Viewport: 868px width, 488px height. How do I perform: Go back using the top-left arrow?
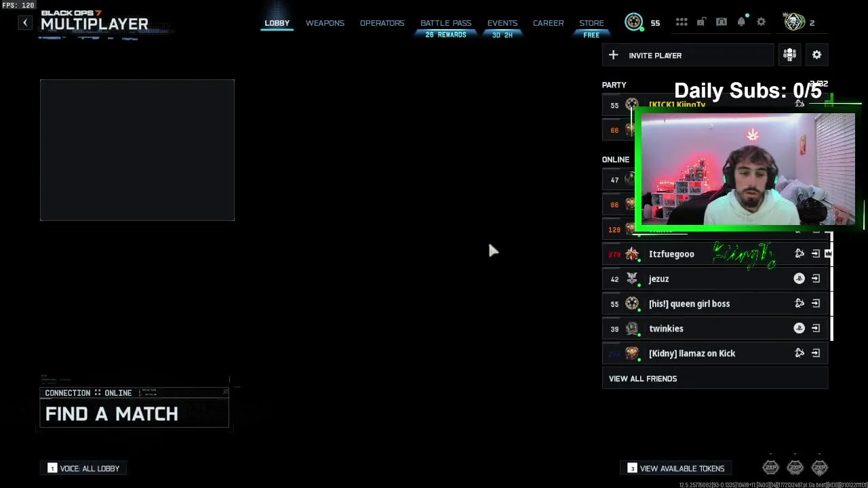pyautogui.click(x=25, y=23)
